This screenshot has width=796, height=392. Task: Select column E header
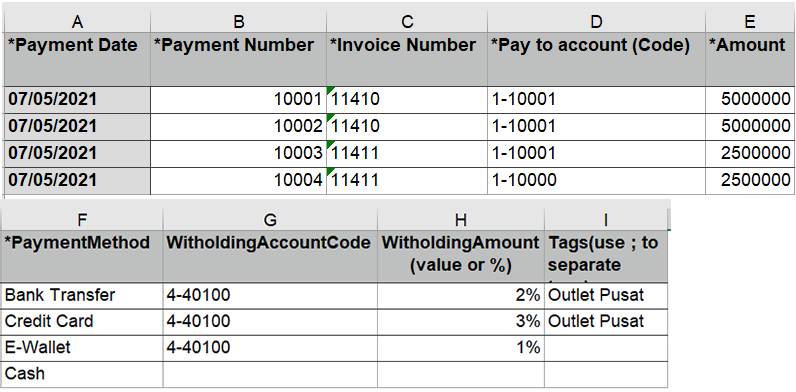tap(750, 21)
